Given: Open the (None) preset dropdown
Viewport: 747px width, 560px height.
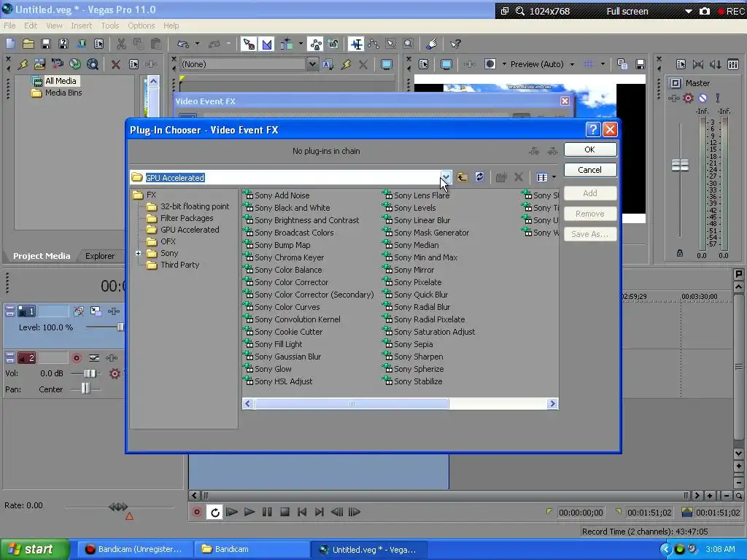Looking at the screenshot, I should click(312, 64).
